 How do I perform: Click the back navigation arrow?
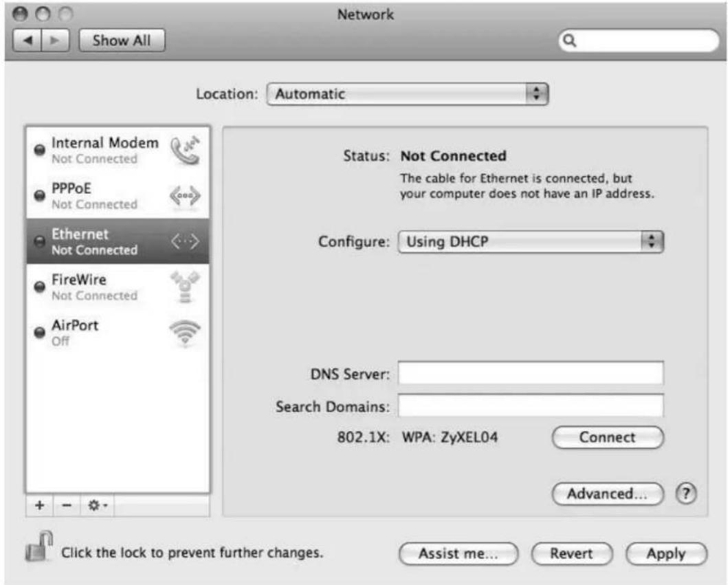pyautogui.click(x=27, y=41)
